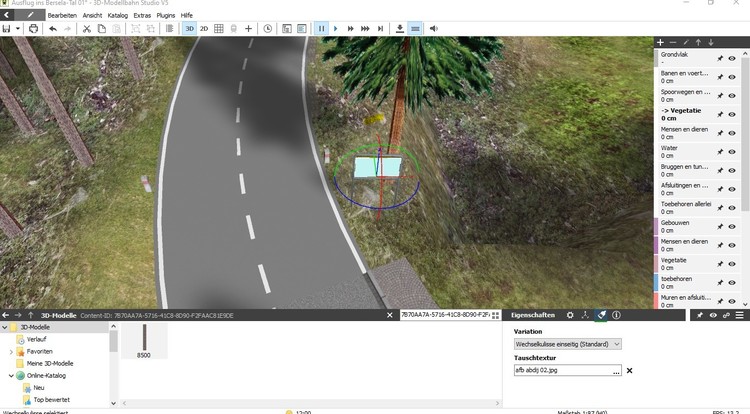750x414 pixels.
Task: Click the browse button for Tauschtextur
Action: (616, 370)
